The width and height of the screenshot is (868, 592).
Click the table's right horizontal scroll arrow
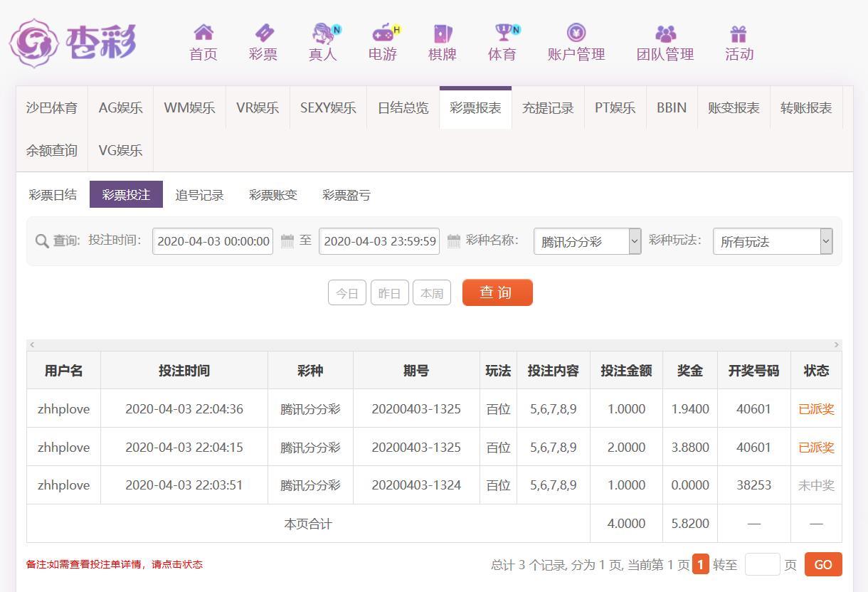click(836, 345)
